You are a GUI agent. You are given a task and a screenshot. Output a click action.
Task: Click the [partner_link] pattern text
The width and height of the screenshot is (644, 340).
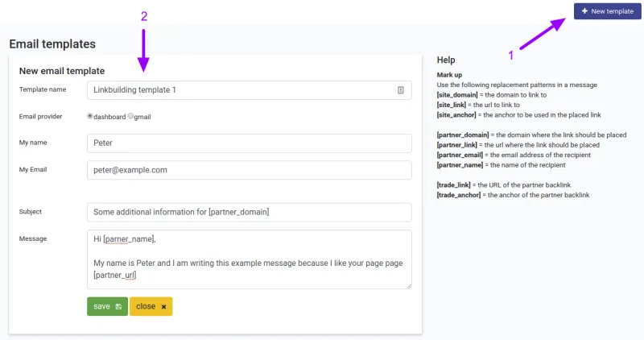[x=456, y=145]
